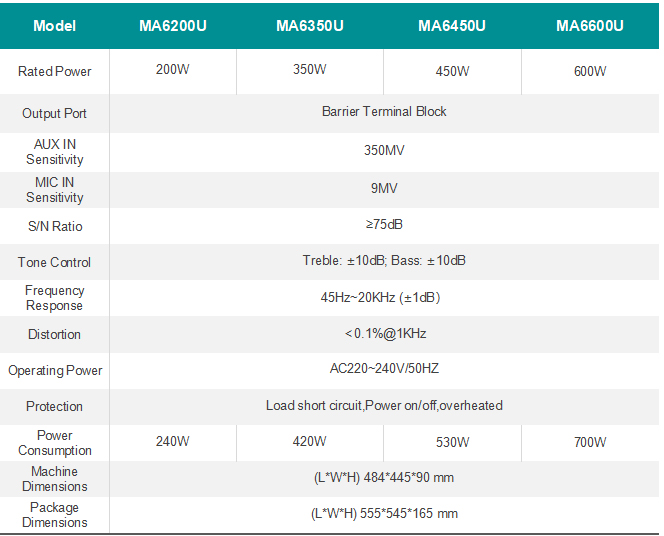Click the MA6450U column header

pyautogui.click(x=451, y=26)
